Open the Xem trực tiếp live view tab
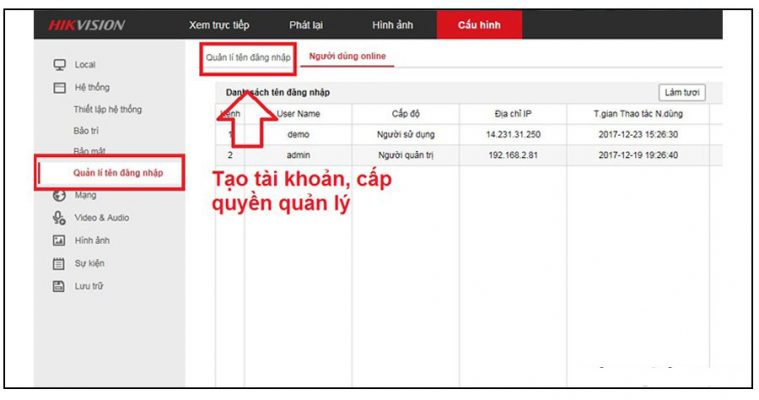 click(x=219, y=25)
